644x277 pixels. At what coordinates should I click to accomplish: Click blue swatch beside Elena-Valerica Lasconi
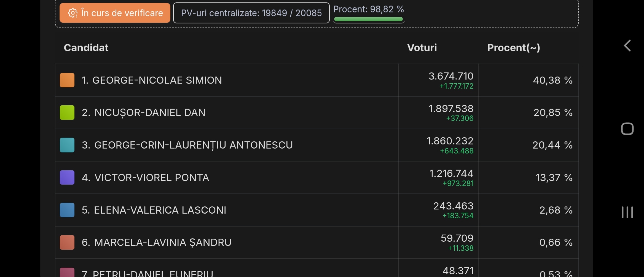pos(67,210)
